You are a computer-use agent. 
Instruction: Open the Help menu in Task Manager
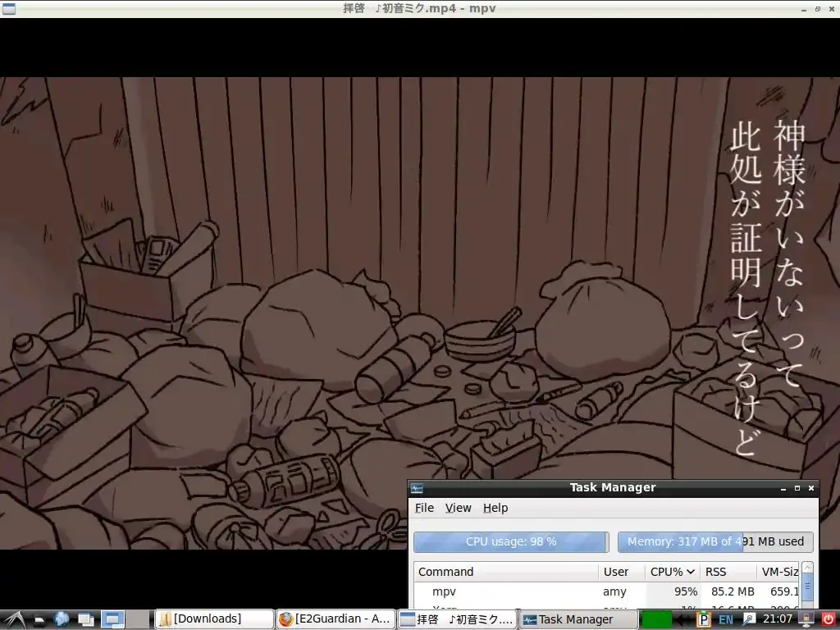click(x=495, y=508)
